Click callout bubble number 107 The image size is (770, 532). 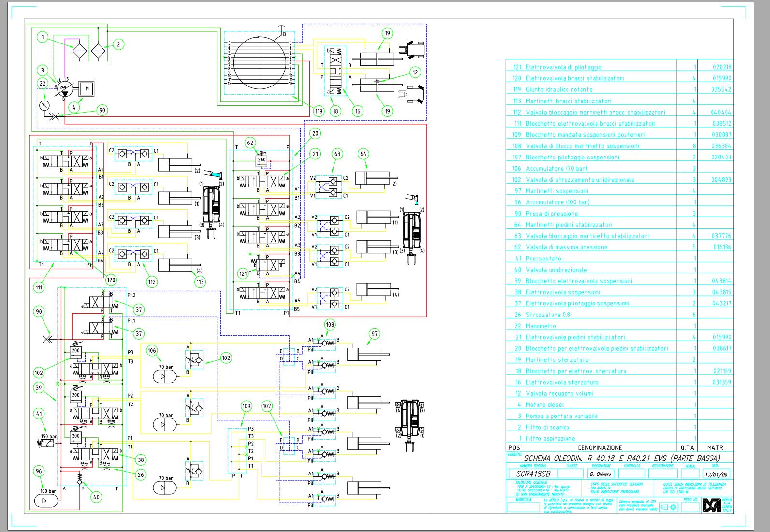(267, 406)
